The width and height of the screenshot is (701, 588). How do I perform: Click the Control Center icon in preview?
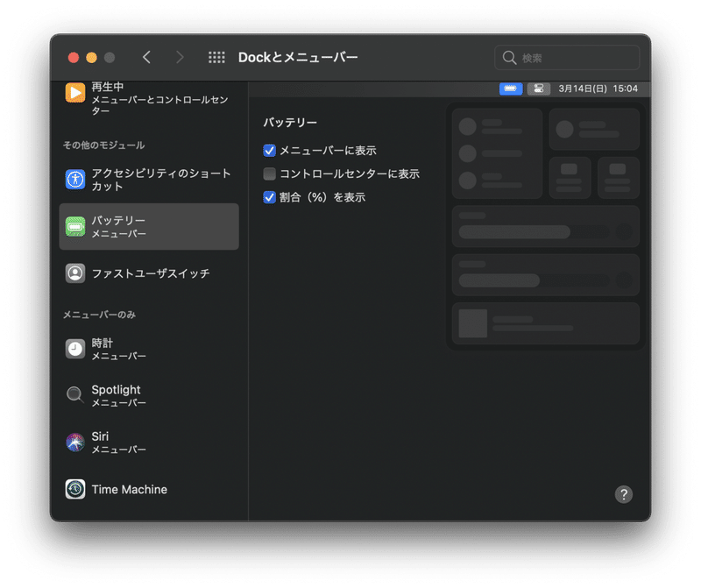tap(538, 89)
